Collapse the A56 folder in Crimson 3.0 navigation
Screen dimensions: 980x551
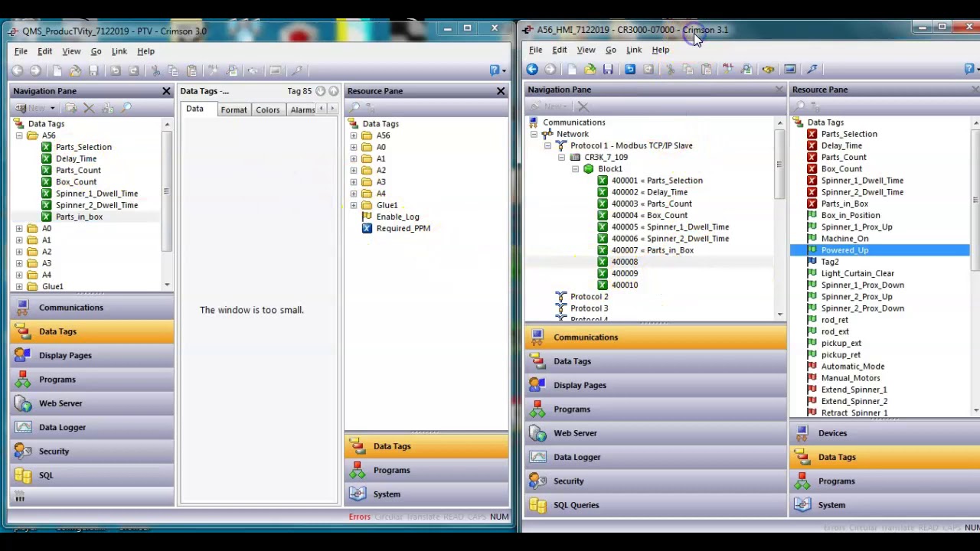point(19,135)
